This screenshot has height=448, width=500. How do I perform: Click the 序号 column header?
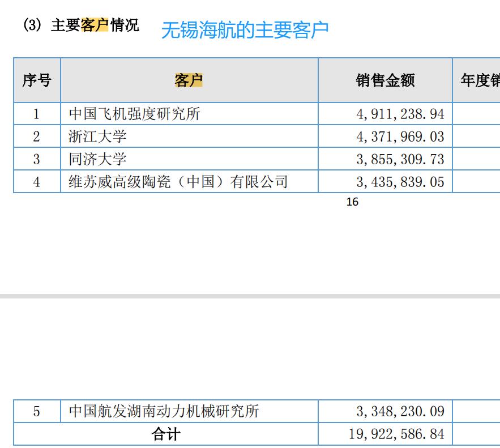point(36,80)
